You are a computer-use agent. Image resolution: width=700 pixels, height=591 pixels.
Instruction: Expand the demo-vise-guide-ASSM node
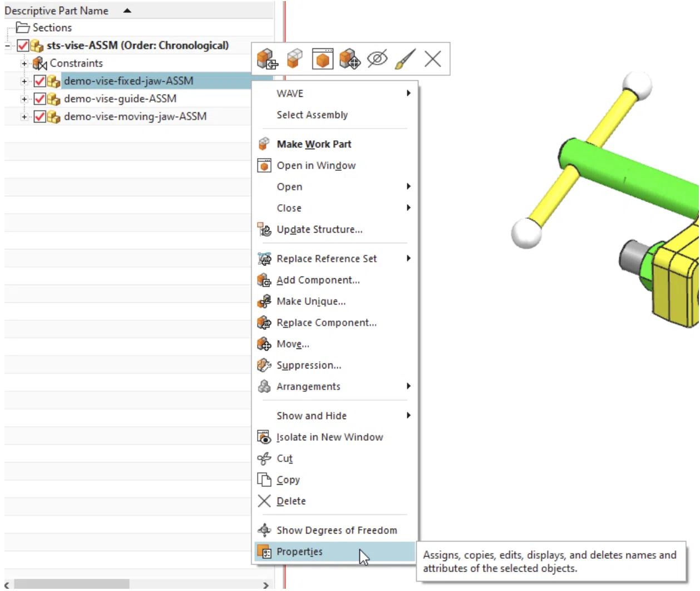(x=24, y=100)
